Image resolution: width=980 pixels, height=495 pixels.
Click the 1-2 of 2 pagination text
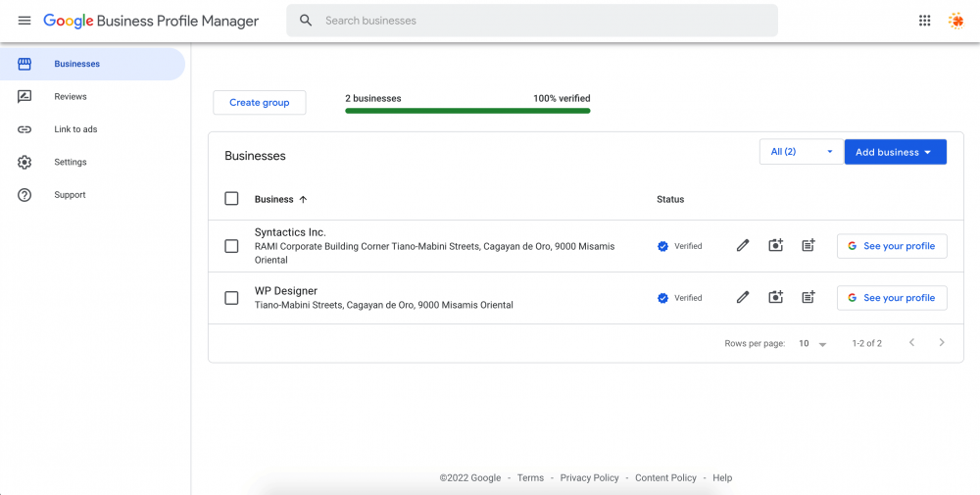867,343
